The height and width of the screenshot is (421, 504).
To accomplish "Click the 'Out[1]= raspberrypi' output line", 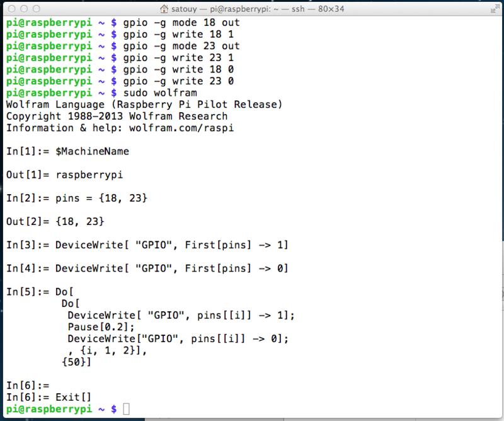I will coord(65,175).
